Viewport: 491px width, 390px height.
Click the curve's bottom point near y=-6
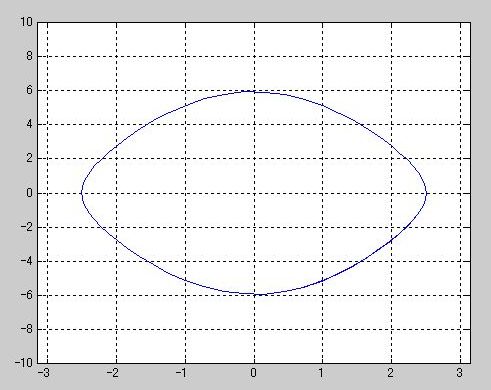click(255, 294)
